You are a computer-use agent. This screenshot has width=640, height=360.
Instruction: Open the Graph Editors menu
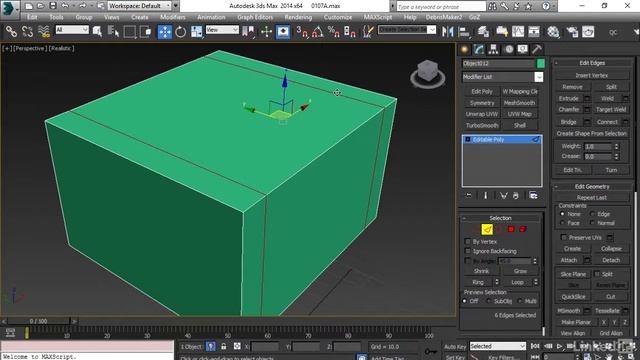coord(255,17)
